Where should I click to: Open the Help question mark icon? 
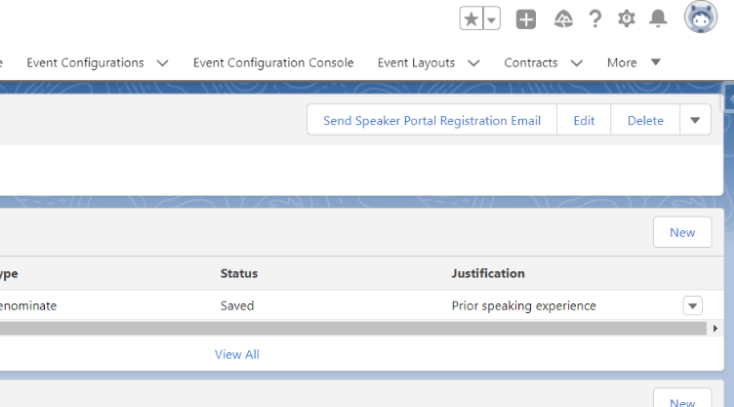[x=595, y=19]
